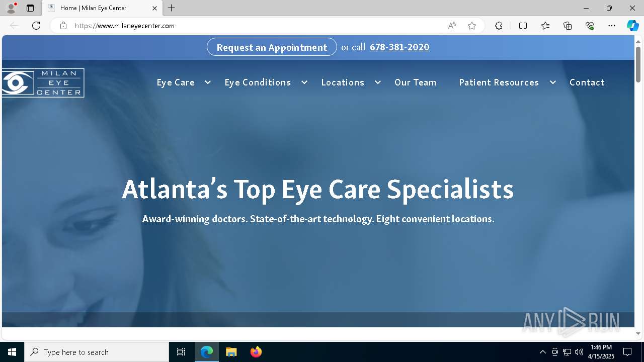This screenshot has height=362, width=644.
Task: Open Browser essentials heart icon
Action: [x=590, y=26]
